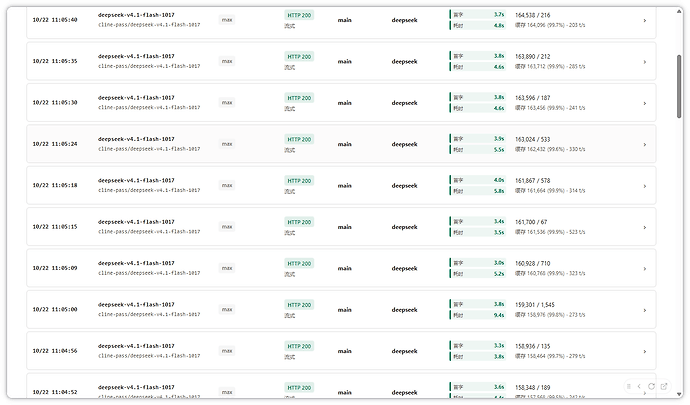Click cache line reading 164,096 (99.7%)
The width and height of the screenshot is (690, 405).
(550, 26)
